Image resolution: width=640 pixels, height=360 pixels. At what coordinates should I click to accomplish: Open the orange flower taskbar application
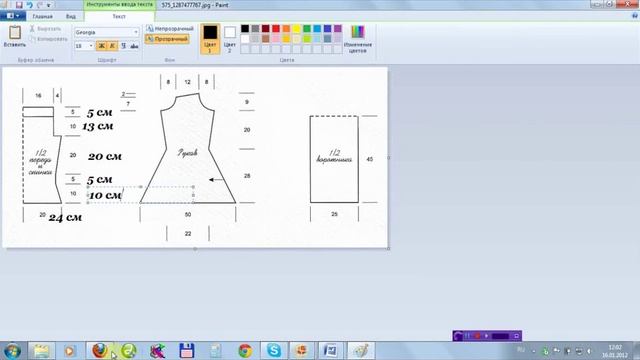coord(302,351)
